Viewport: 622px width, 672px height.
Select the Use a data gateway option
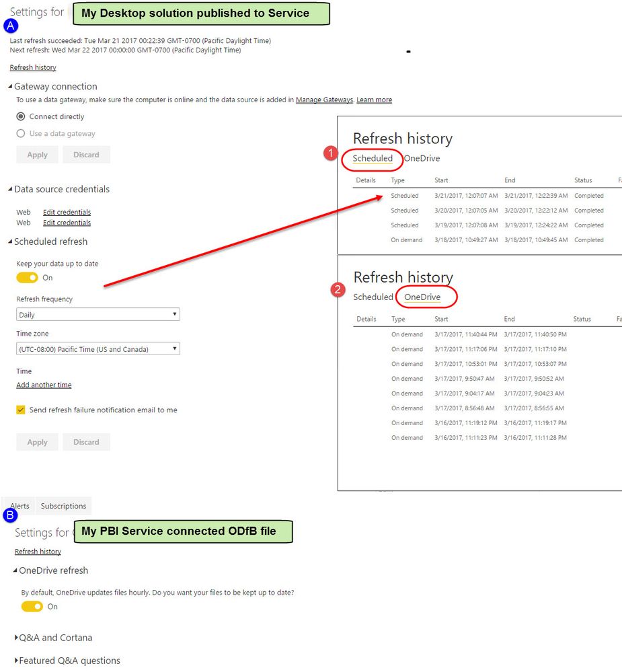coord(21,133)
